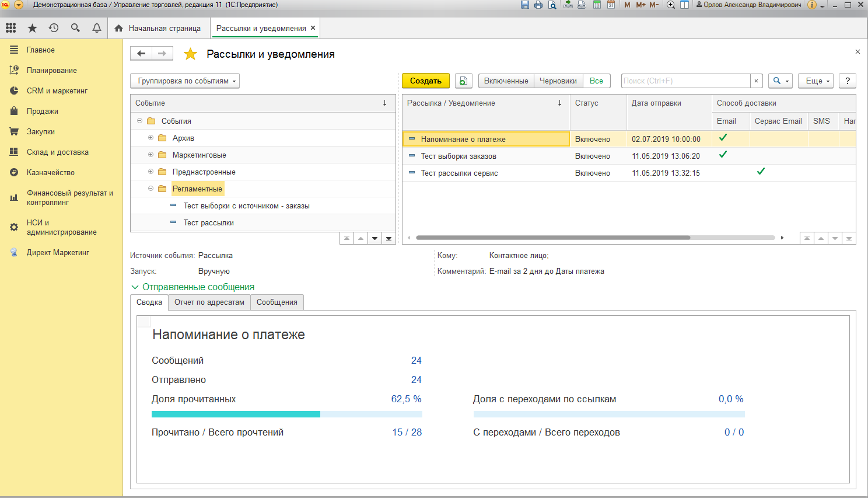The image size is (868, 498).
Task: Switch to Начальная страница tab
Action: tap(158, 28)
